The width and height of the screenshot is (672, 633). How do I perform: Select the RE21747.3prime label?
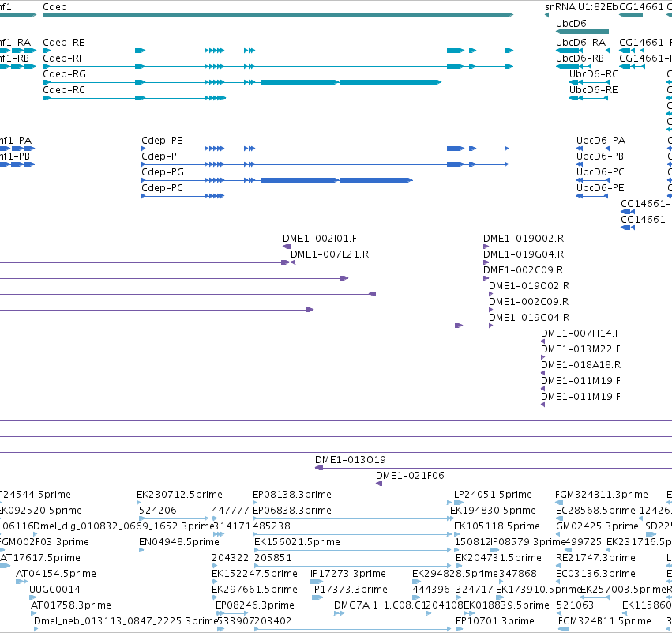click(595, 558)
